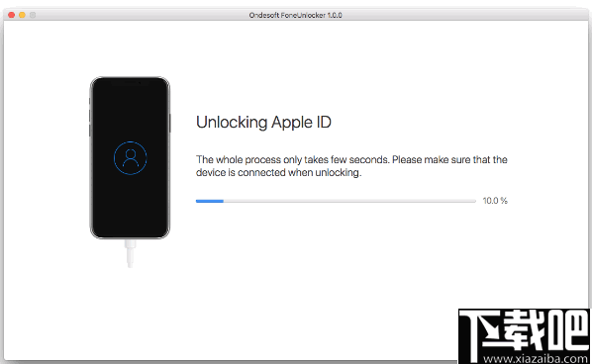This screenshot has width=592, height=364.
Task: Click the user profile icon on phone
Action: click(131, 158)
